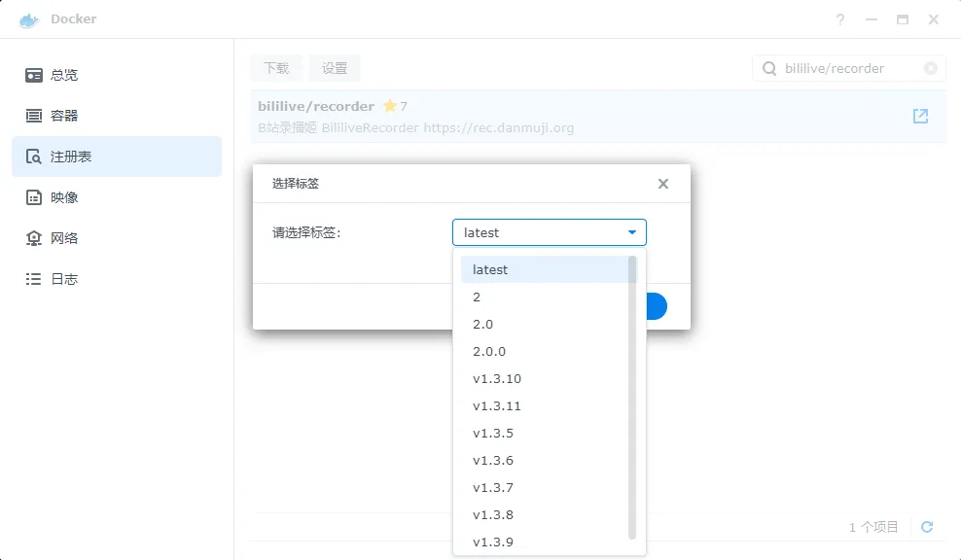
Task: Choose tag 2.0 from the list
Action: point(545,324)
